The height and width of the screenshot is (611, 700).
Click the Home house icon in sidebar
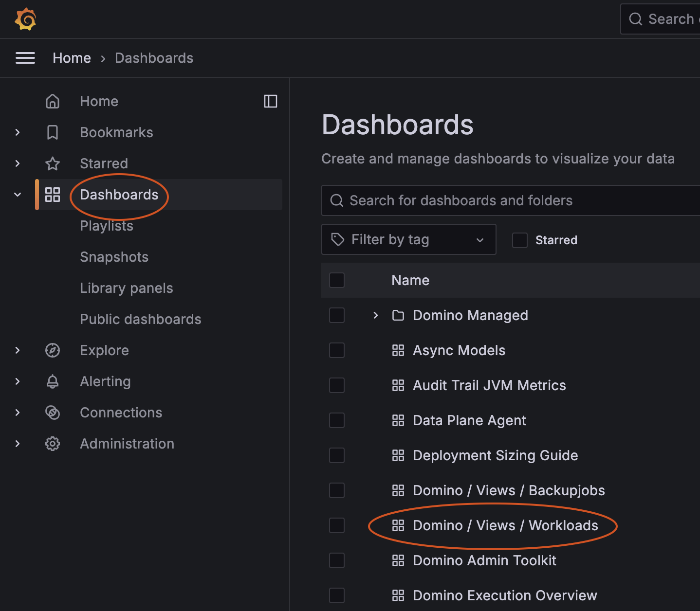(x=53, y=101)
